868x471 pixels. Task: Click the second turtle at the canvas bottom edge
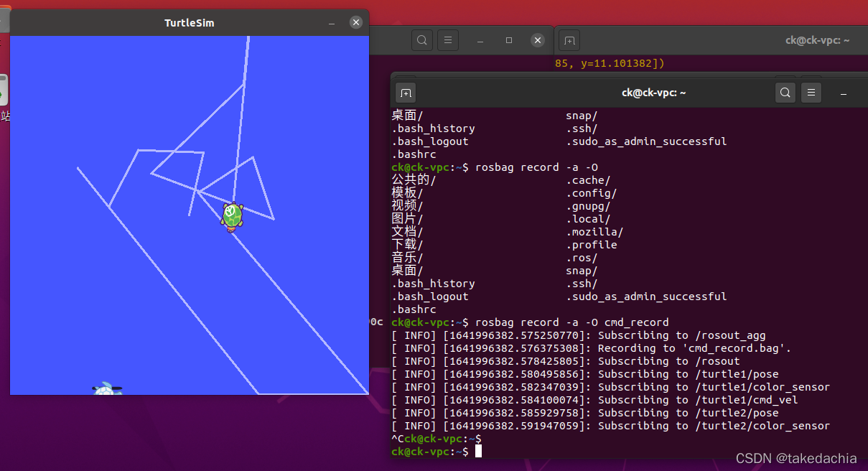pyautogui.click(x=106, y=390)
